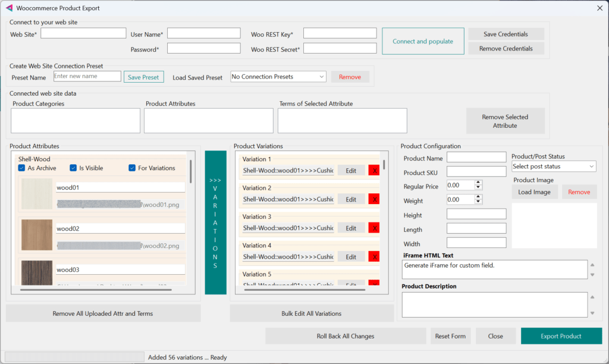
Task: Click the app logo in title bar
Action: click(8, 8)
